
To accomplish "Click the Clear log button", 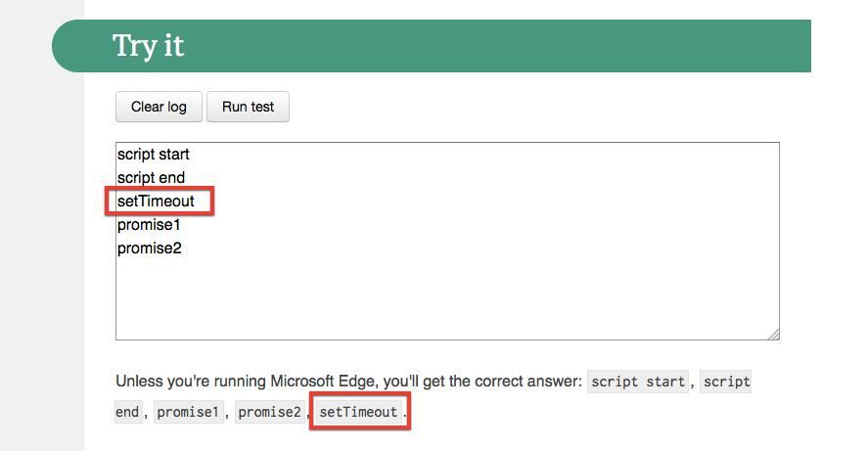I will (159, 107).
